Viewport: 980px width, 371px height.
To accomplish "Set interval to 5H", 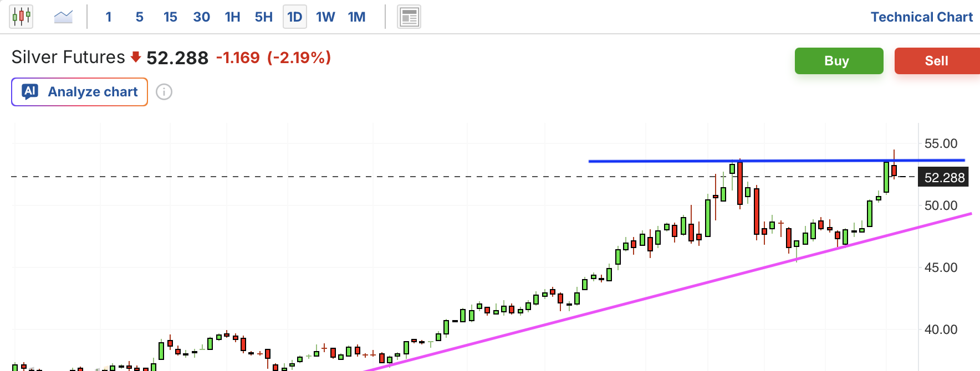I will tap(263, 17).
